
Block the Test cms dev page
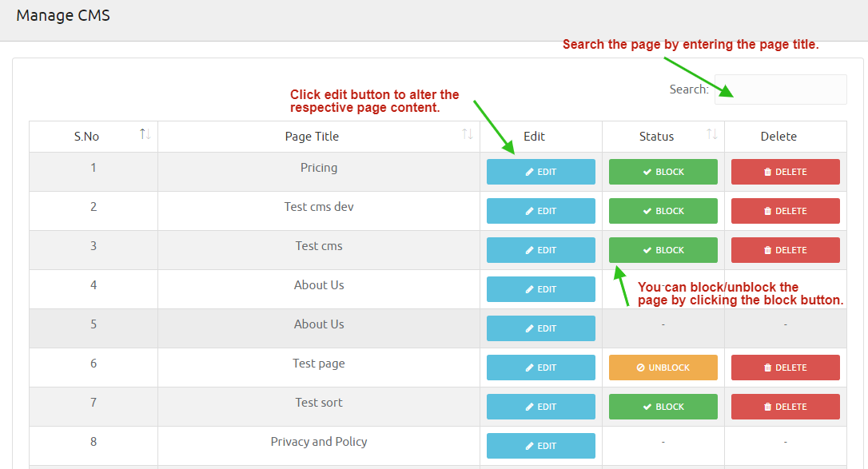click(663, 211)
